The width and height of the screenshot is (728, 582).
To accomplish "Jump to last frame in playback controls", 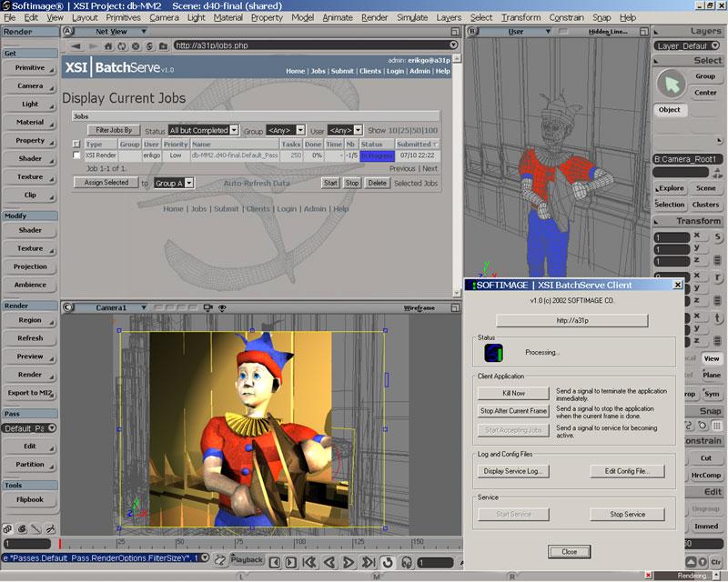I will tap(369, 563).
